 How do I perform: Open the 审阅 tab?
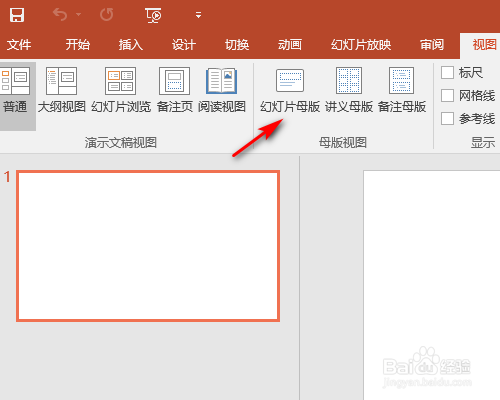(432, 44)
